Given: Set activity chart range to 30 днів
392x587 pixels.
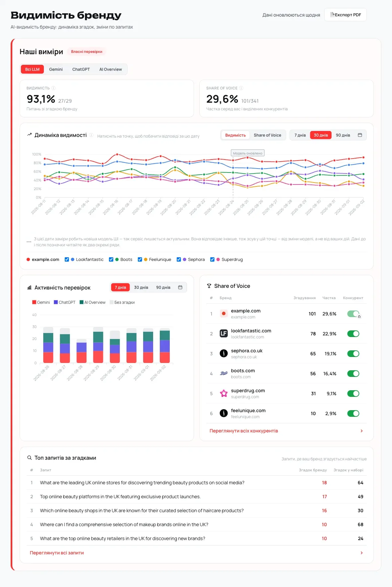Looking at the screenshot, I should (x=141, y=288).
